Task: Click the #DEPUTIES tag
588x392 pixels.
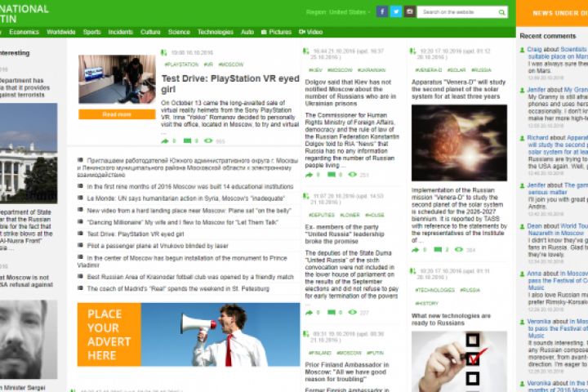Action: [322, 215]
